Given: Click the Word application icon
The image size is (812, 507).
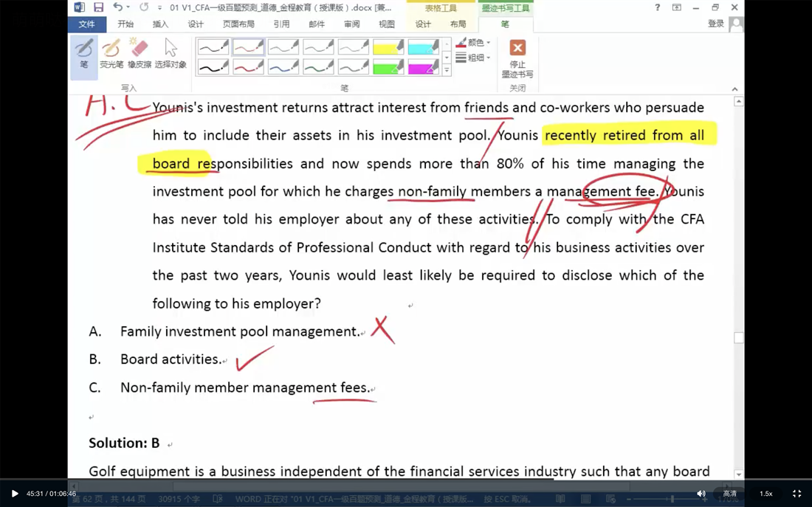Looking at the screenshot, I should 79,7.
